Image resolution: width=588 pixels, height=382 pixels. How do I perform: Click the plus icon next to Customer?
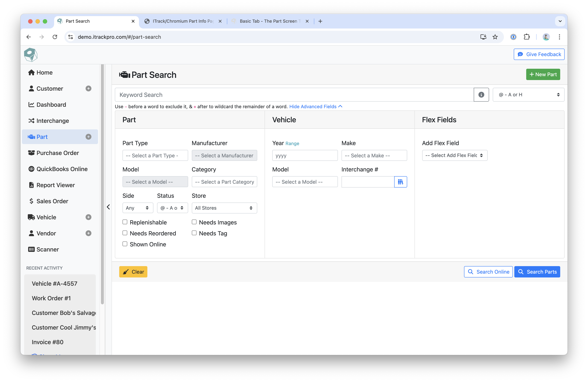pos(88,89)
